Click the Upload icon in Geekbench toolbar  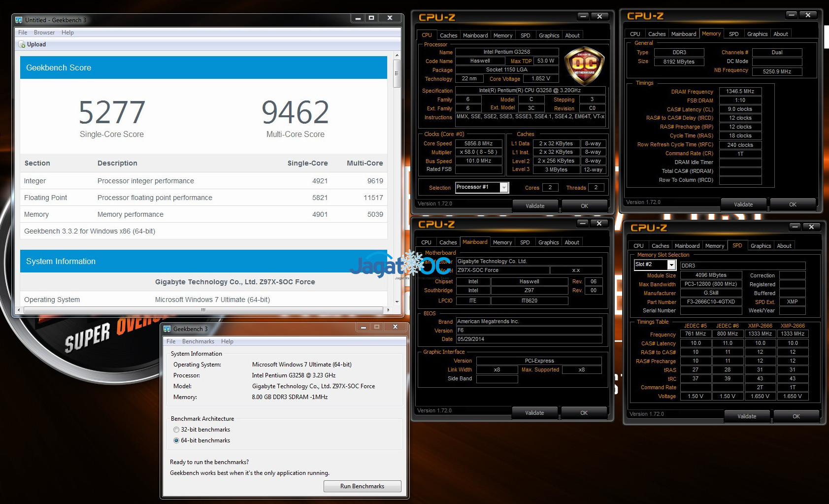22,44
